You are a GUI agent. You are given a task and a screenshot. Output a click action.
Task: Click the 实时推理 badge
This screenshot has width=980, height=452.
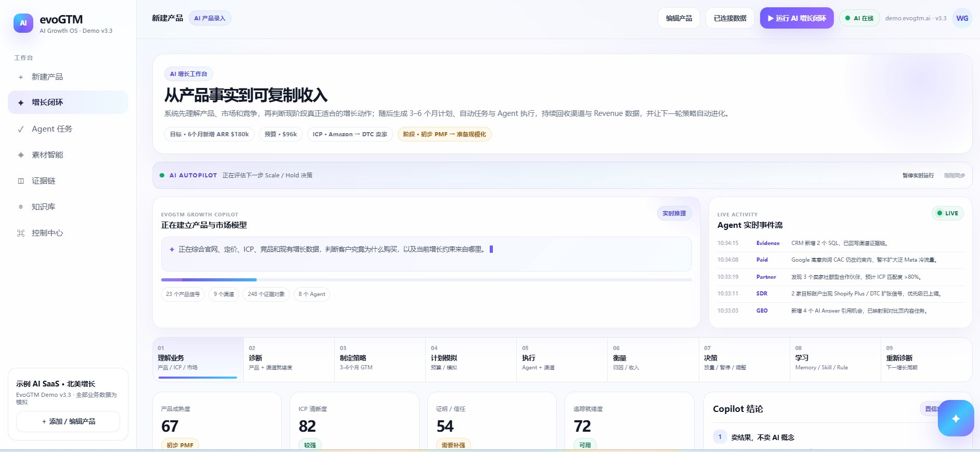pyautogui.click(x=674, y=213)
